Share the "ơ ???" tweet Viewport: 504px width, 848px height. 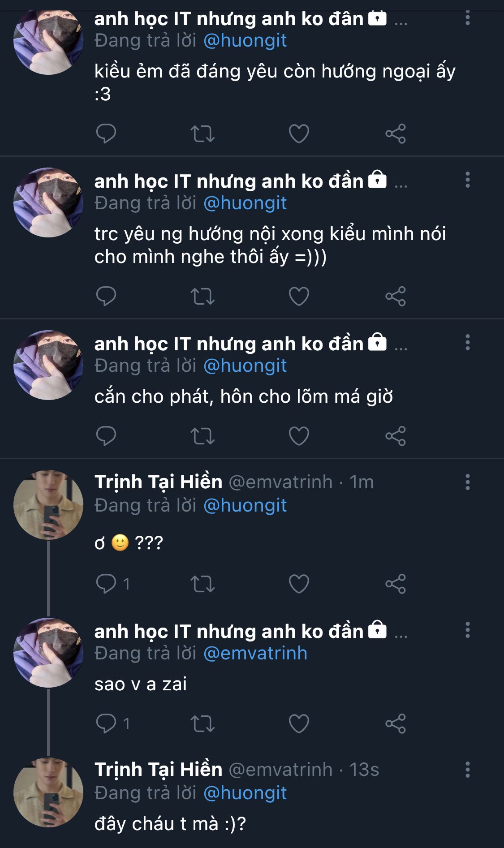[396, 584]
